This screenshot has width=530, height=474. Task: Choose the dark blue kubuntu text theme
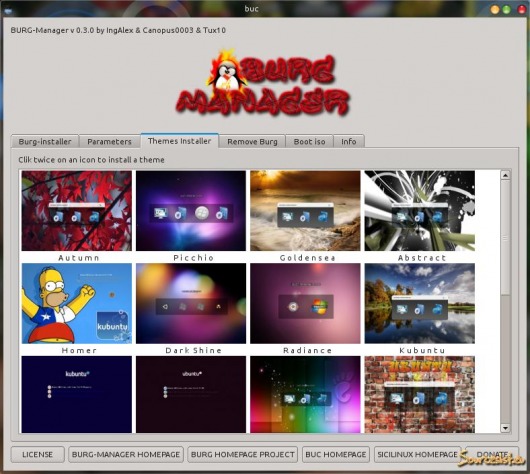[x=77, y=394]
